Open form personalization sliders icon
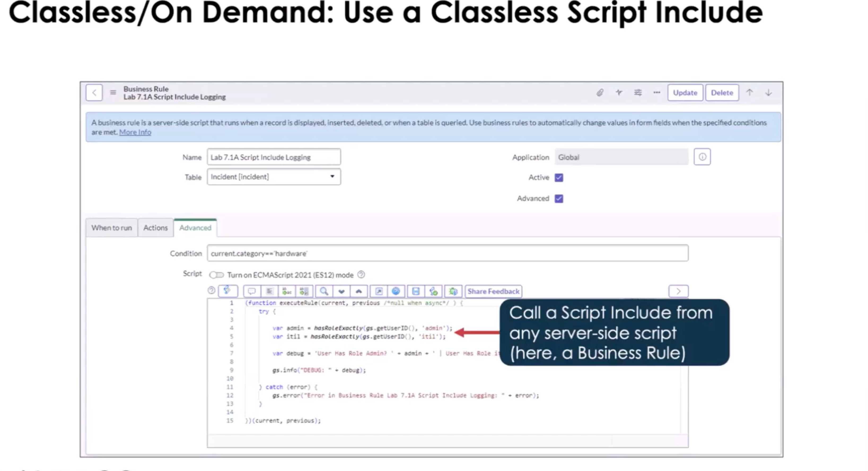 pyautogui.click(x=638, y=92)
